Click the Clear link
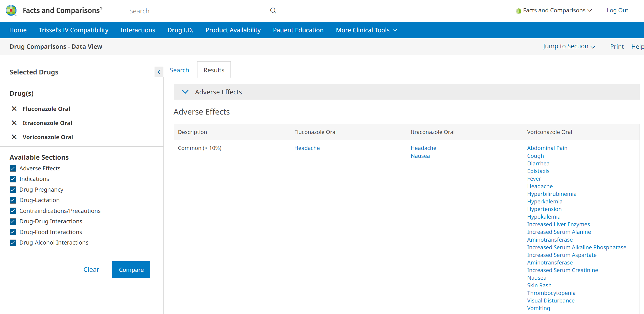Screen dimensions: 644x314 91,269
